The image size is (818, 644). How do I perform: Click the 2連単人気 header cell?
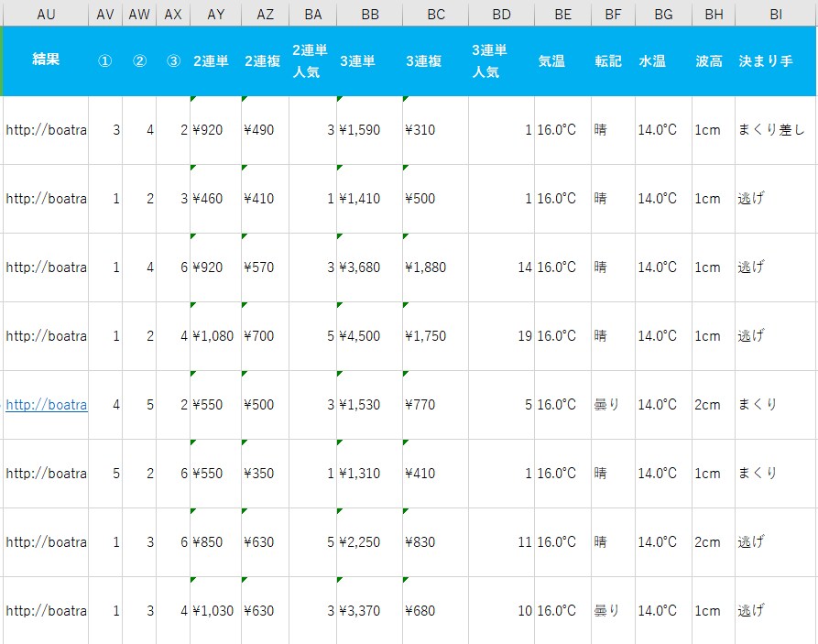(x=313, y=61)
